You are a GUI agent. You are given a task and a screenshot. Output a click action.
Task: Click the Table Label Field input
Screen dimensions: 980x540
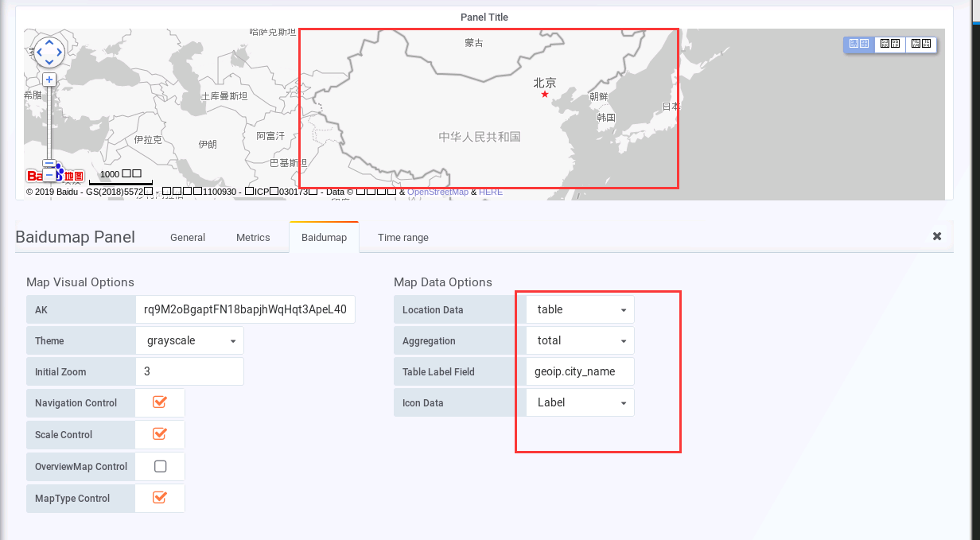pos(579,371)
